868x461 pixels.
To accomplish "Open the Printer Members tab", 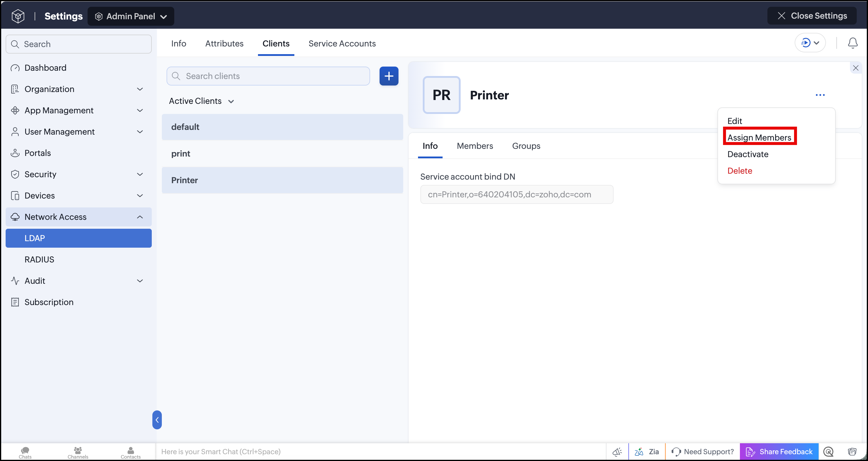I will (x=475, y=146).
